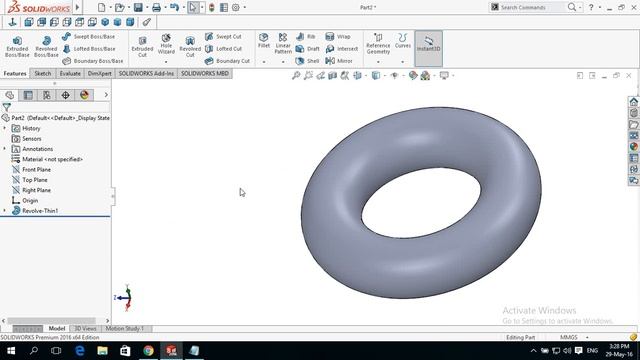Image resolution: width=640 pixels, height=360 pixels.
Task: Switch to the Features tab
Action: pyautogui.click(x=15, y=73)
